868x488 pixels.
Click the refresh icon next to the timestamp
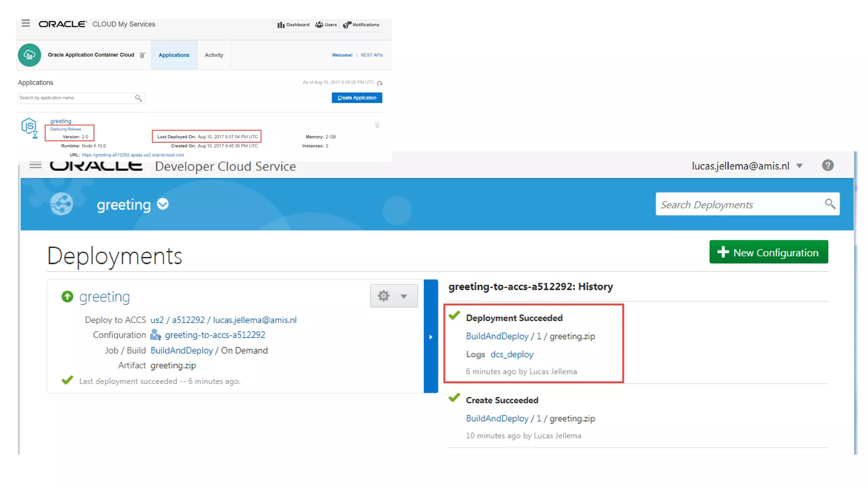point(380,83)
